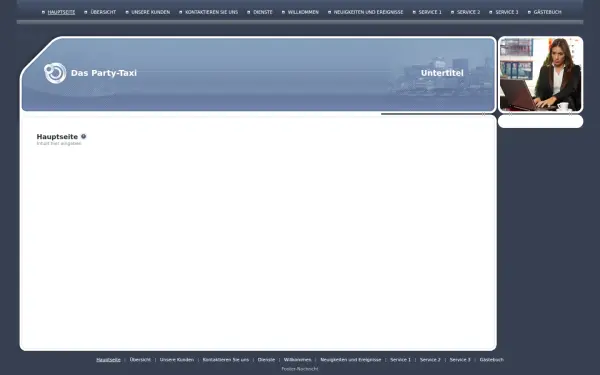600x375 pixels.
Task: Click the Service 3 footer link
Action: [x=460, y=360]
